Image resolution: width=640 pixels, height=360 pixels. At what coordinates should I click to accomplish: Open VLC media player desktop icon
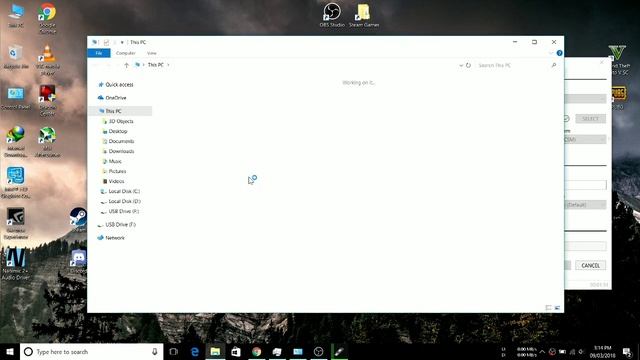tap(47, 60)
